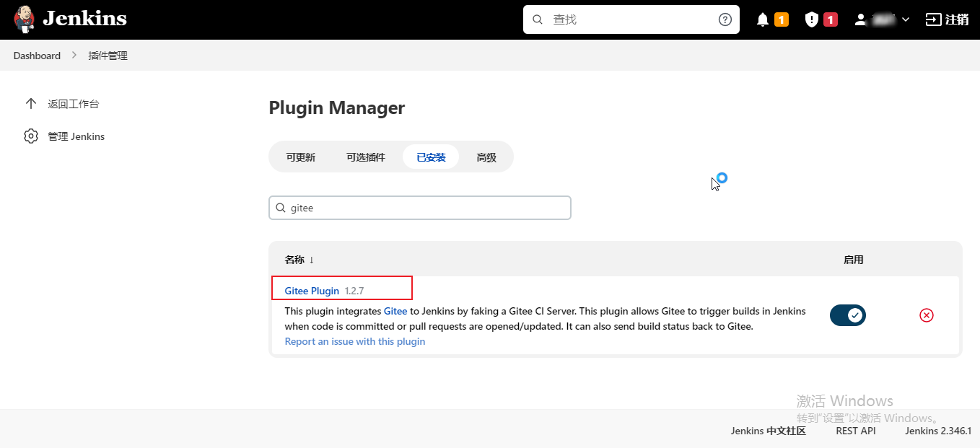The image size is (980, 448).
Task: Switch to the 高级 tab
Action: click(486, 157)
